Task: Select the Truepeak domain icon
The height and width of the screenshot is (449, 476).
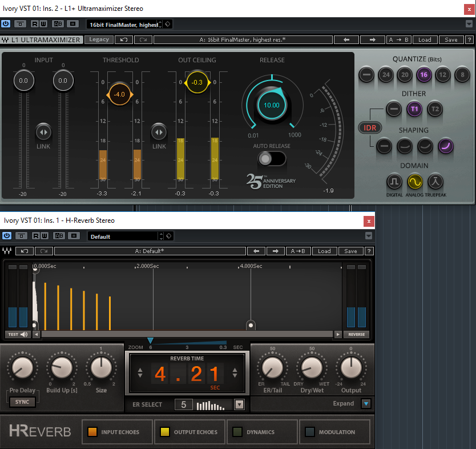Action: (x=435, y=182)
